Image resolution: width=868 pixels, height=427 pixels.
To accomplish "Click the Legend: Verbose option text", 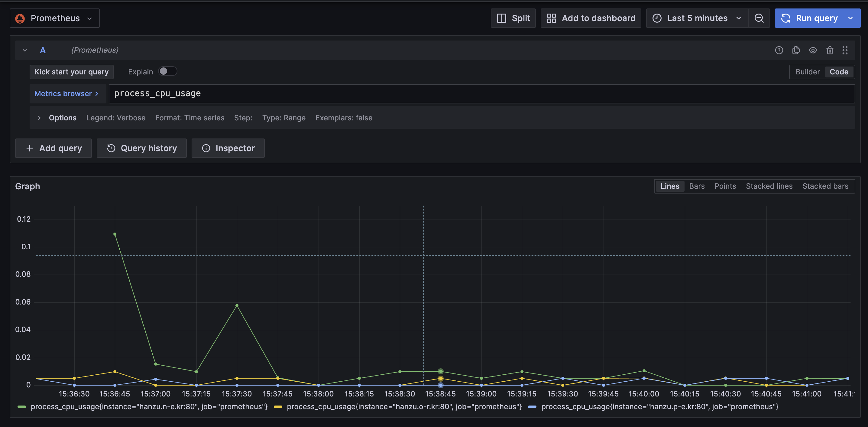I will click(116, 118).
